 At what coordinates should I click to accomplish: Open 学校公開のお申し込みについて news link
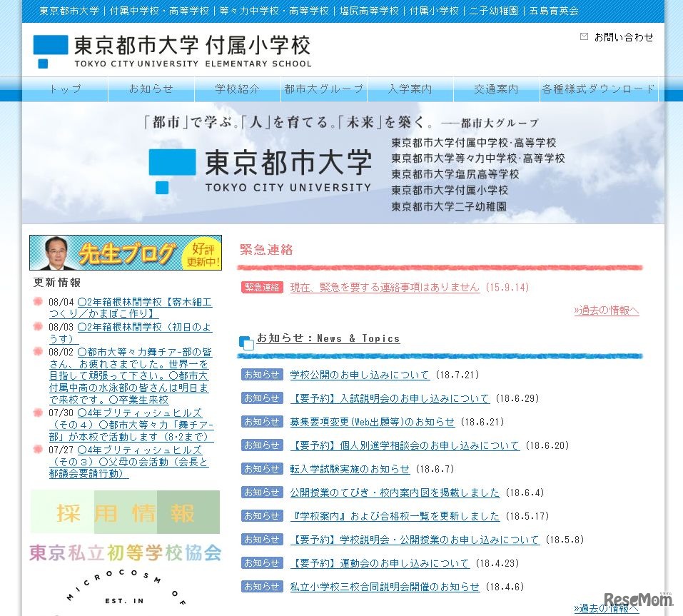point(360,375)
